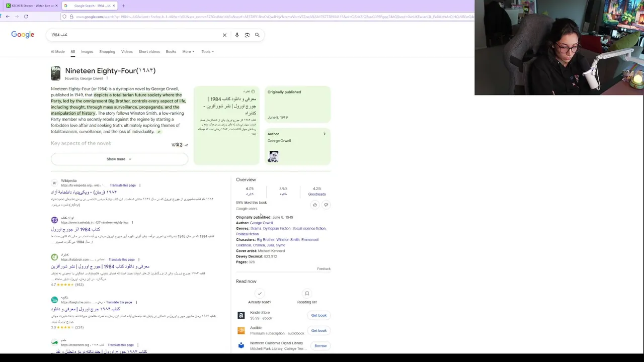The width and height of the screenshot is (644, 362).
Task: Click the source link chip after summary text
Action: [x=159, y=132]
